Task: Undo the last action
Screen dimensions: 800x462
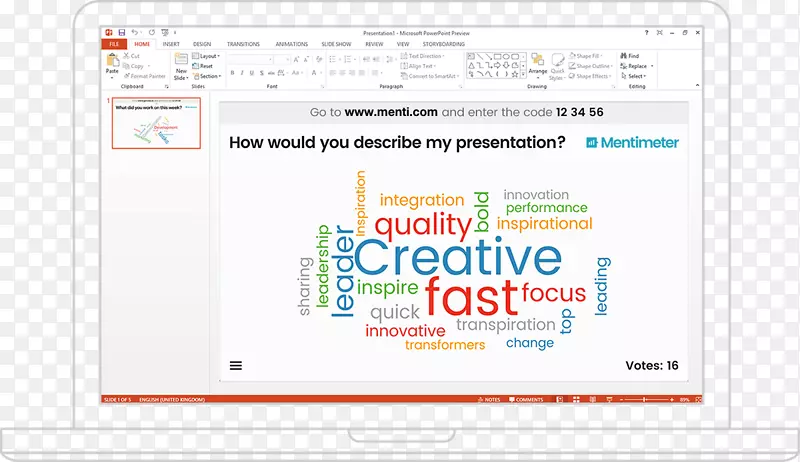Action: [135, 32]
